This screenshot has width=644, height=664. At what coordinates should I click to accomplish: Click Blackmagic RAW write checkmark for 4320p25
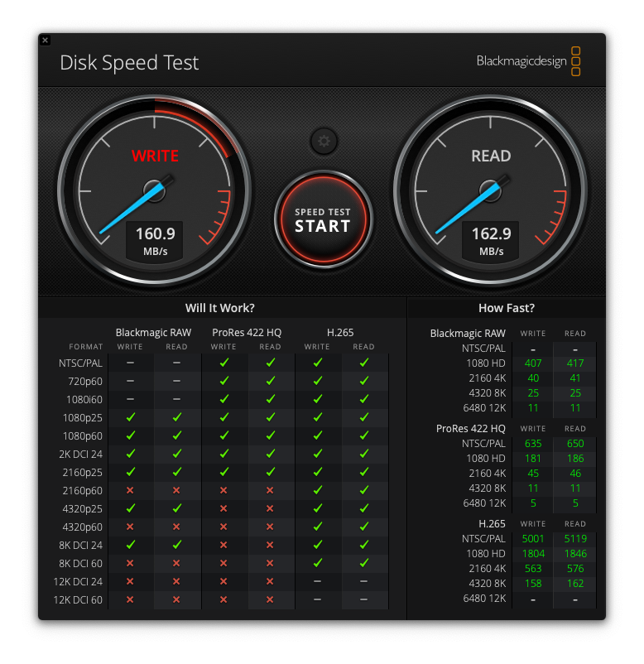[x=131, y=508]
